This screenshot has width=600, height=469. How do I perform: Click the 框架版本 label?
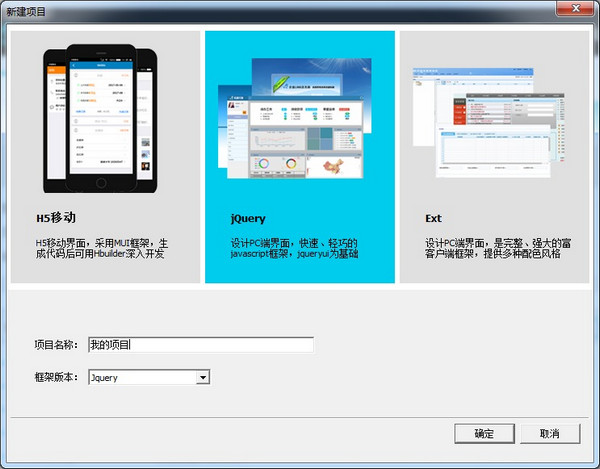[x=56, y=377]
